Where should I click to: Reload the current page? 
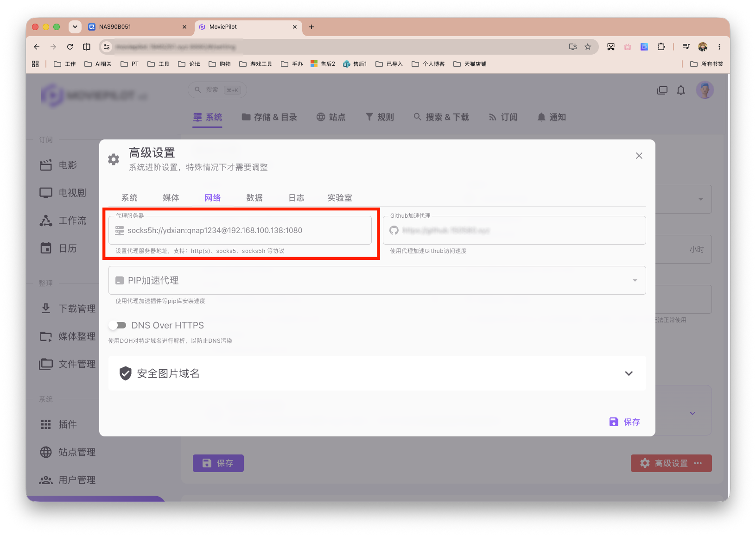[70, 47]
